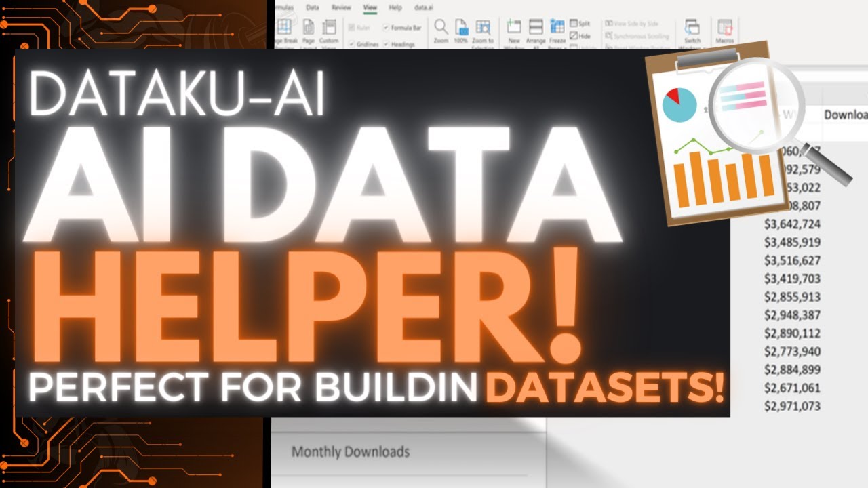Click Zoom to Selection
The image size is (868, 488).
pos(483,33)
